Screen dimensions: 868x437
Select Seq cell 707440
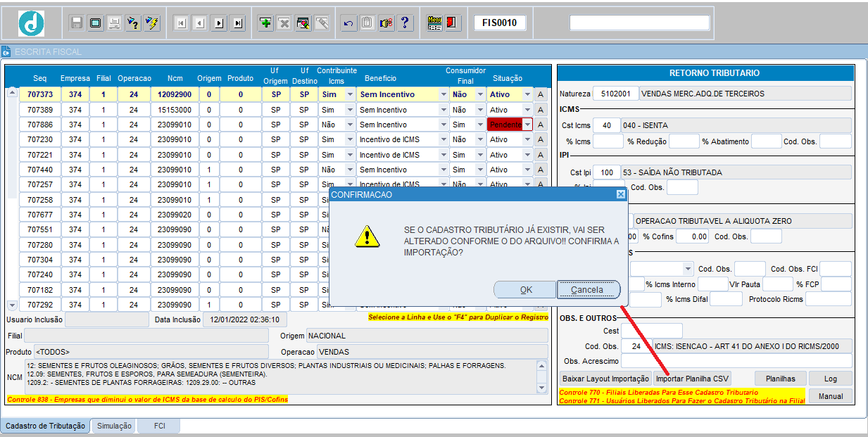click(x=40, y=170)
